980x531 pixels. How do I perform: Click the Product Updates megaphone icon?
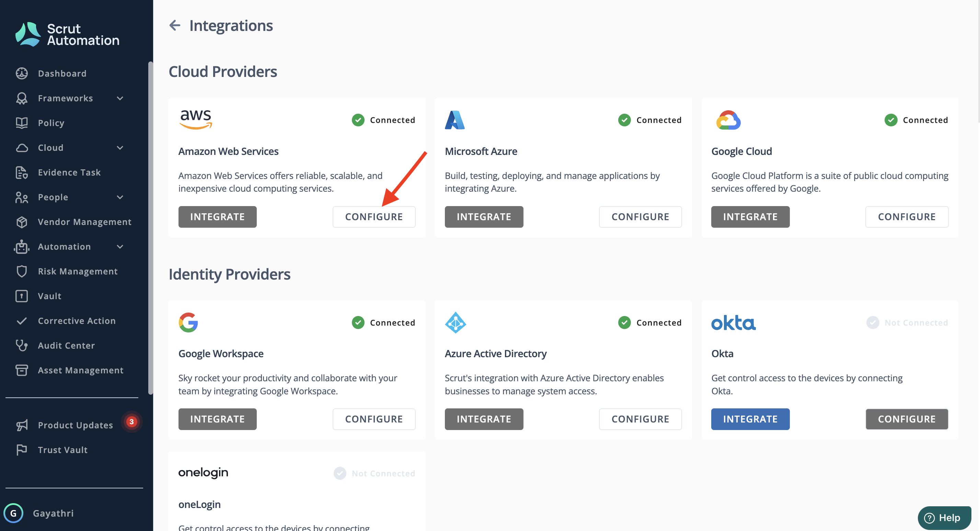[x=22, y=425]
